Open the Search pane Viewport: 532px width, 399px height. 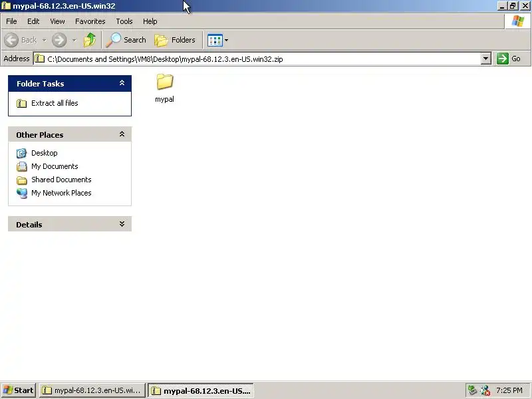point(126,40)
